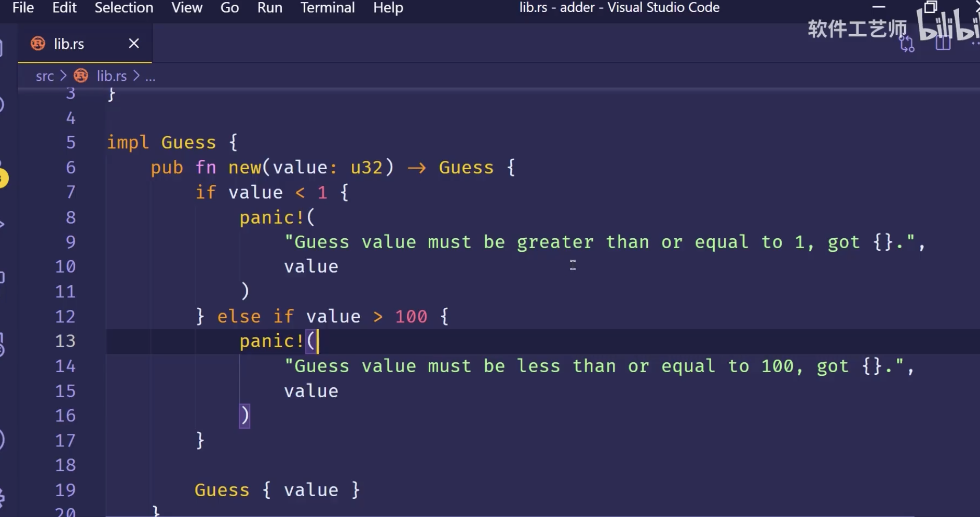Viewport: 980px width, 517px height.
Task: Click the Rust file icon in lib.rs tab
Action: (x=38, y=44)
